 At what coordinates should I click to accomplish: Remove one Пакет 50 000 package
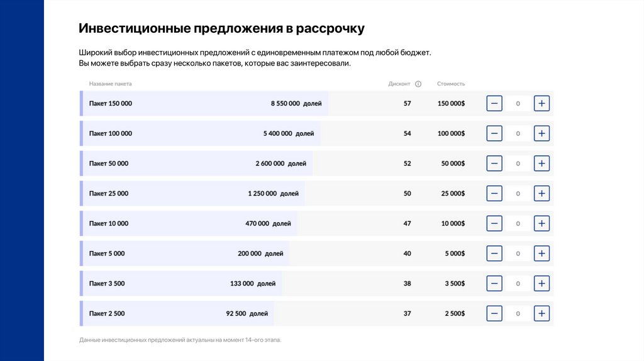pos(494,164)
